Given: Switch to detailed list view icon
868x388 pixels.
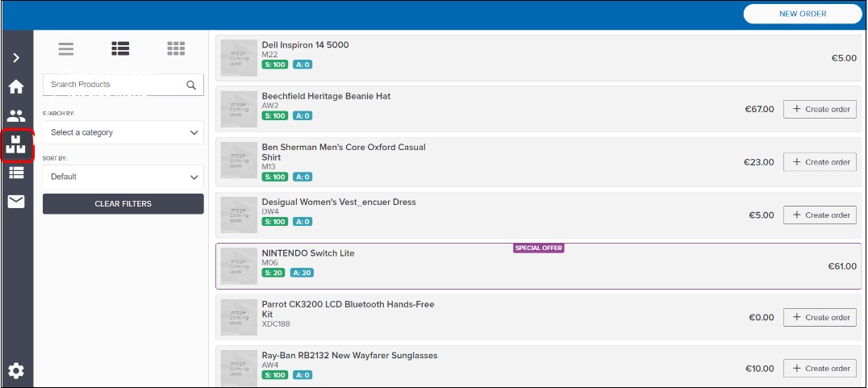Looking at the screenshot, I should pos(121,49).
